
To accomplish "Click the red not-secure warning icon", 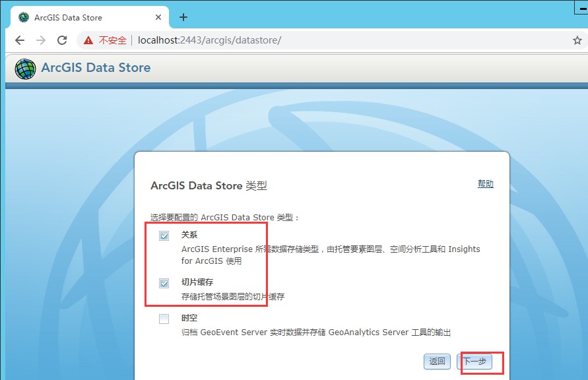I will (88, 40).
